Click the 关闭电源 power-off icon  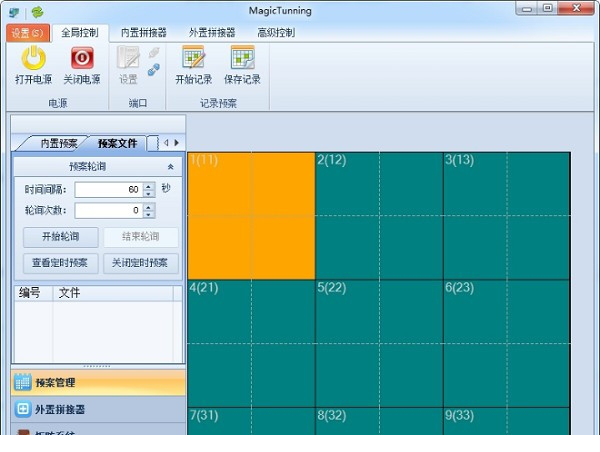[x=81, y=59]
